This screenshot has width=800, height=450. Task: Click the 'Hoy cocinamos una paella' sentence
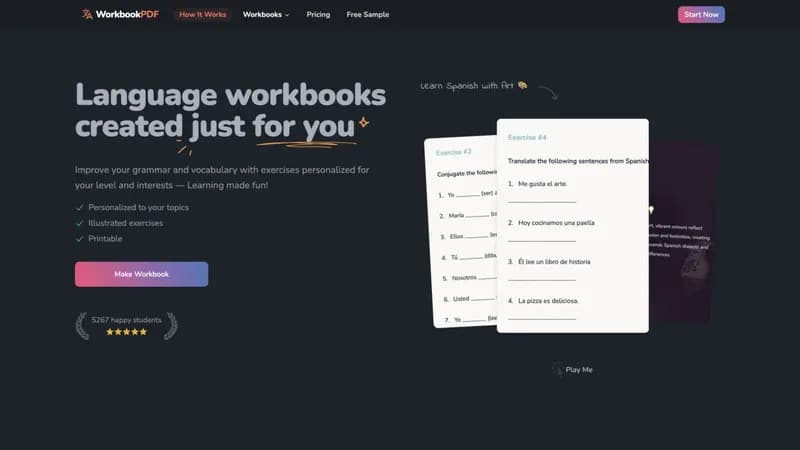tap(556, 223)
